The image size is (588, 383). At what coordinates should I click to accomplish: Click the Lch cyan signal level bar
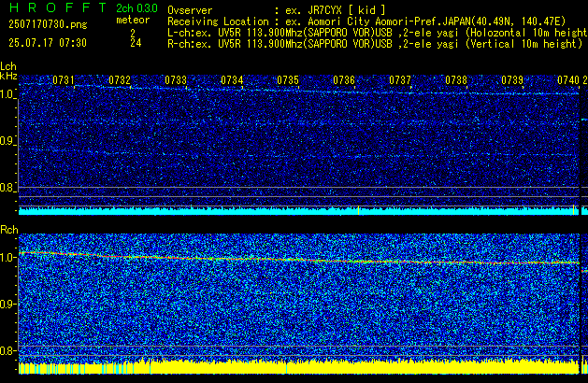pyautogui.click(x=299, y=211)
